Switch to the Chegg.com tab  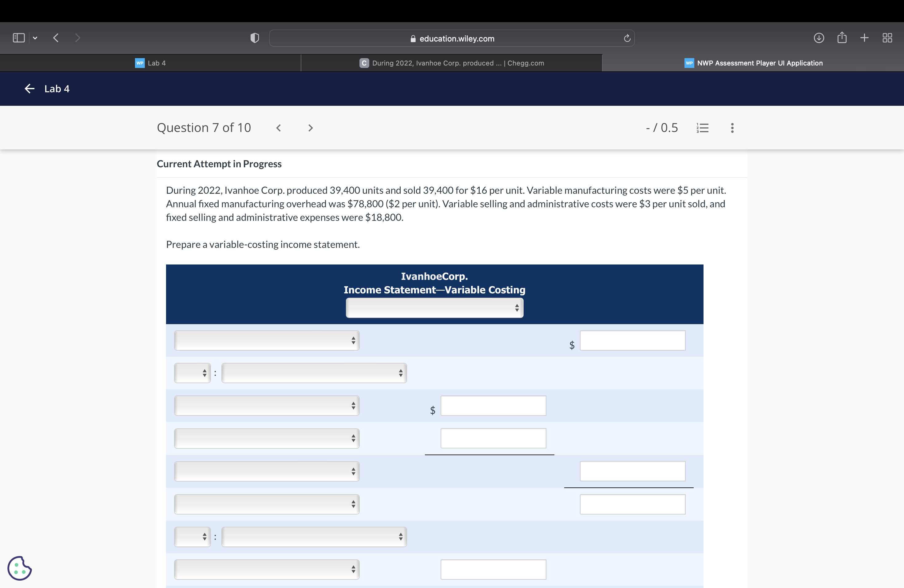tap(452, 63)
